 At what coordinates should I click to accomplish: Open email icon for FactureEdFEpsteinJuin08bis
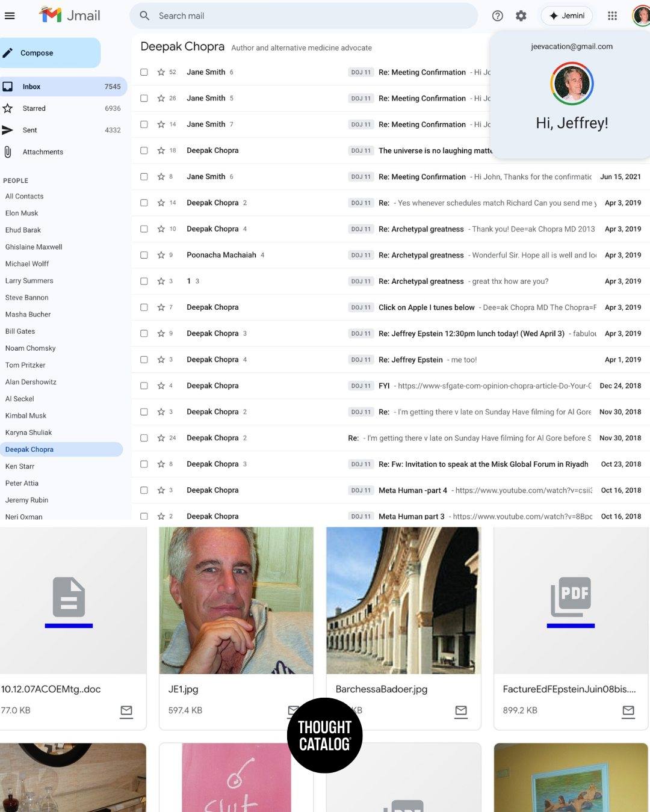pos(628,711)
